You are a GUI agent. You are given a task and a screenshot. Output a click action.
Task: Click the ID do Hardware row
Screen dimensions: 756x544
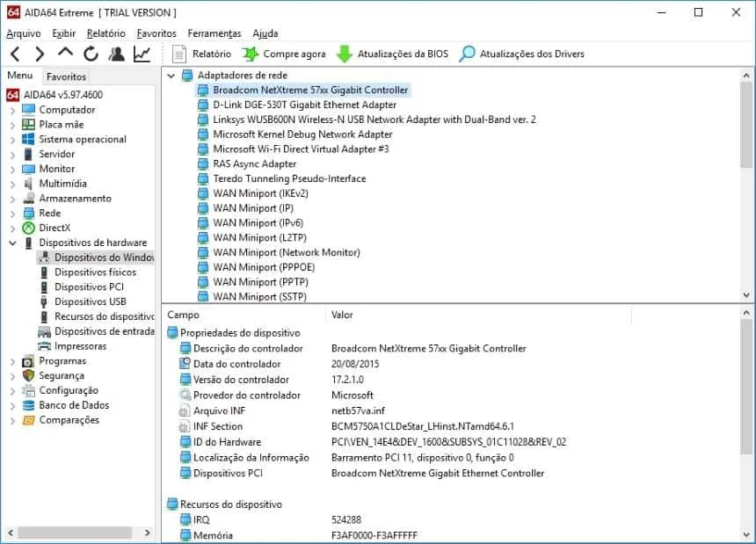374,442
